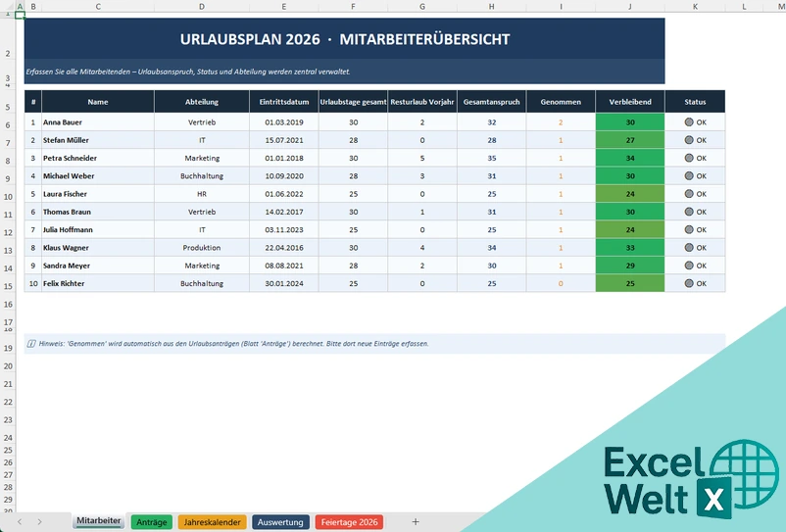Click status indicator circle for Klaus Wagner

[x=689, y=248]
